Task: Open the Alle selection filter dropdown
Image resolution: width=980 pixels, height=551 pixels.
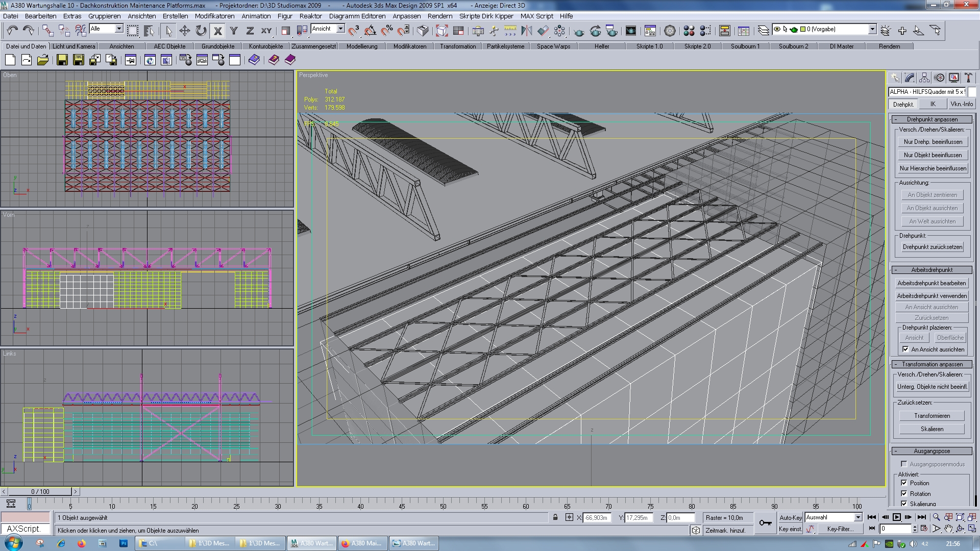Action: pyautogui.click(x=119, y=29)
